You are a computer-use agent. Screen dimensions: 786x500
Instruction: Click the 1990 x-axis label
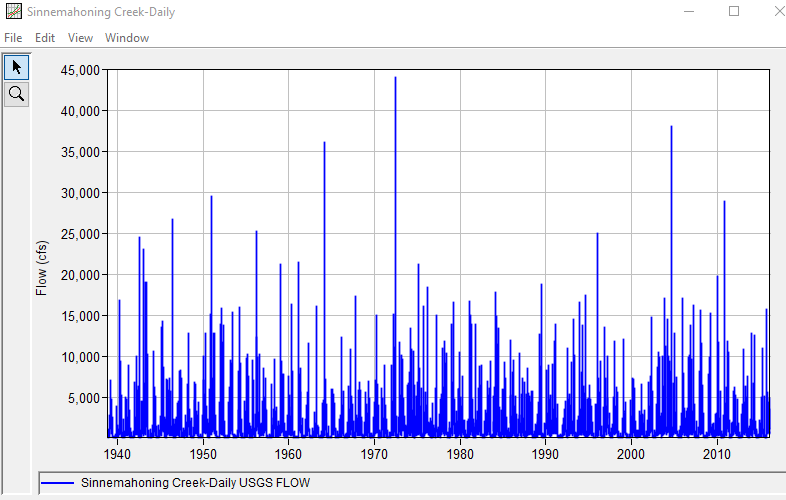tap(545, 454)
